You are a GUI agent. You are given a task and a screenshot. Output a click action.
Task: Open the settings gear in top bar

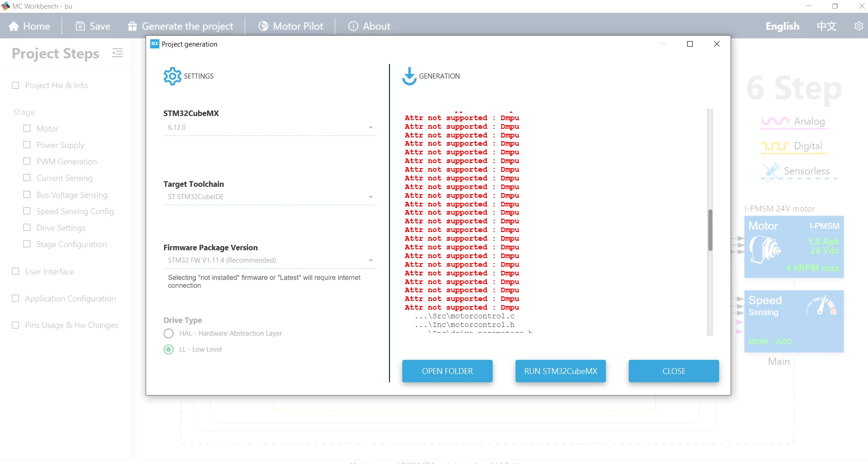[x=859, y=26]
